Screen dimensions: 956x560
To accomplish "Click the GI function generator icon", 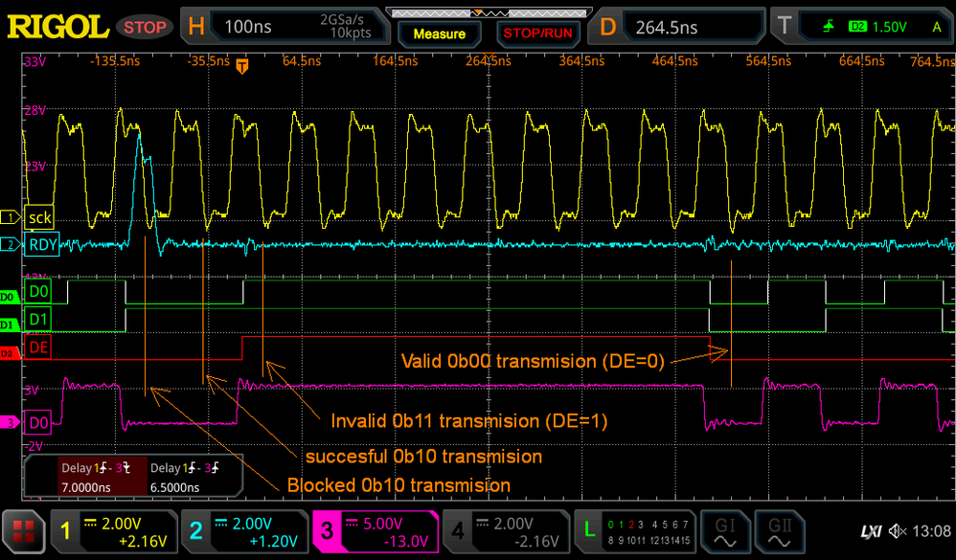I will coord(725,530).
